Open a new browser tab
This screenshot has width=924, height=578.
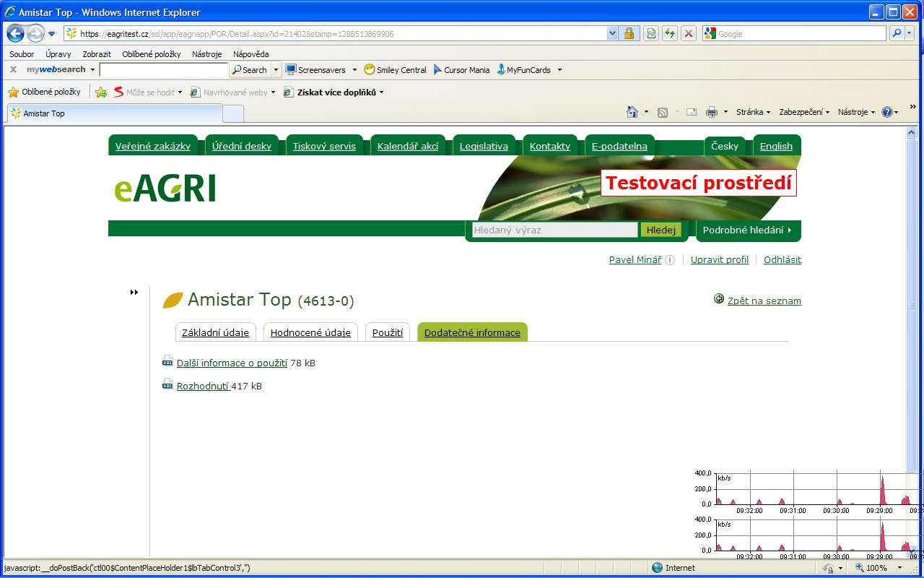coord(233,113)
